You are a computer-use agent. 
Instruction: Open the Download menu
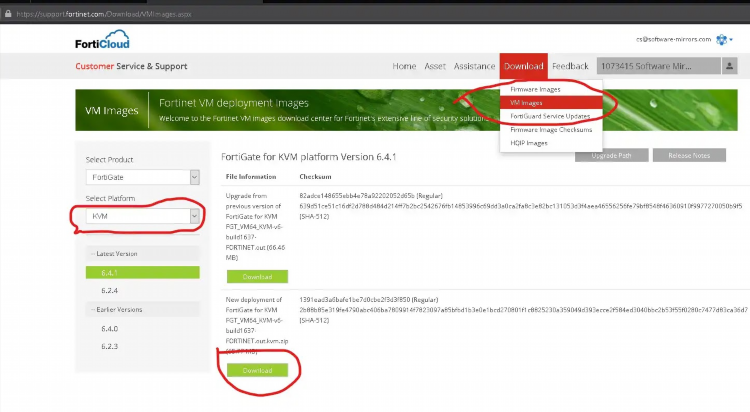tap(524, 66)
